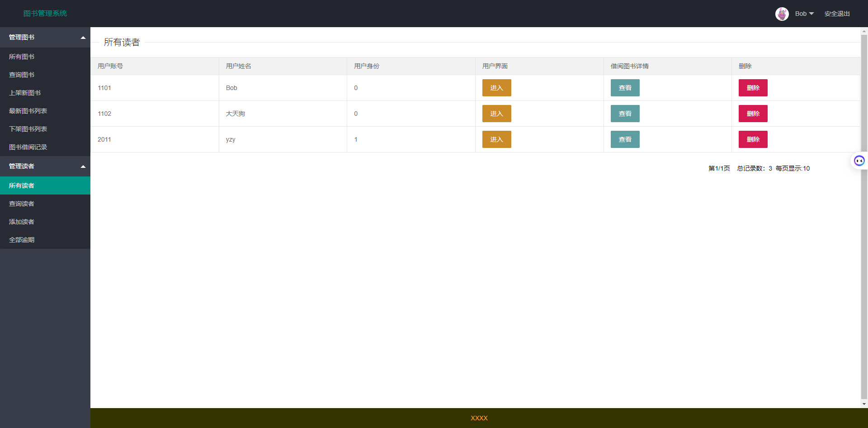Open 添加读者 in sidebar
The image size is (868, 428).
pyautogui.click(x=45, y=222)
